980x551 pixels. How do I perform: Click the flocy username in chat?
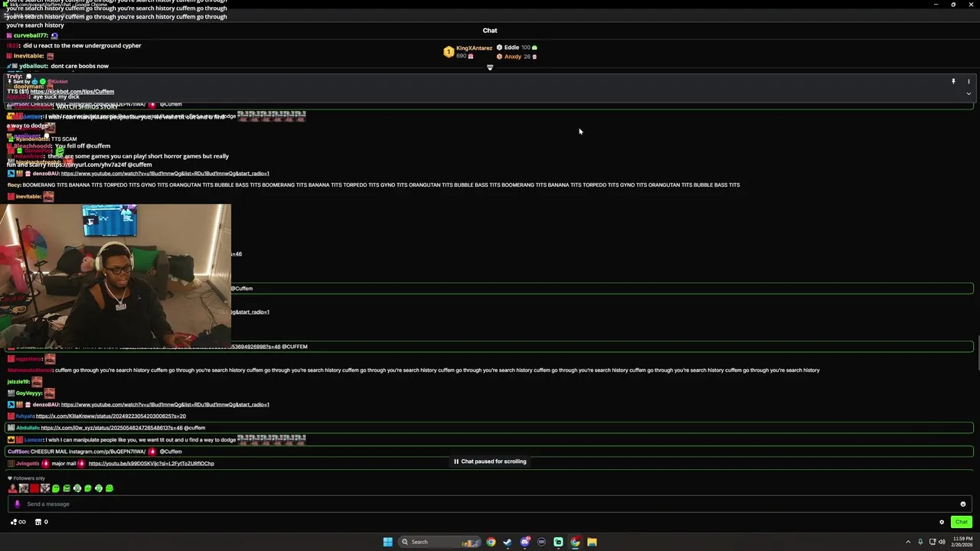14,185
